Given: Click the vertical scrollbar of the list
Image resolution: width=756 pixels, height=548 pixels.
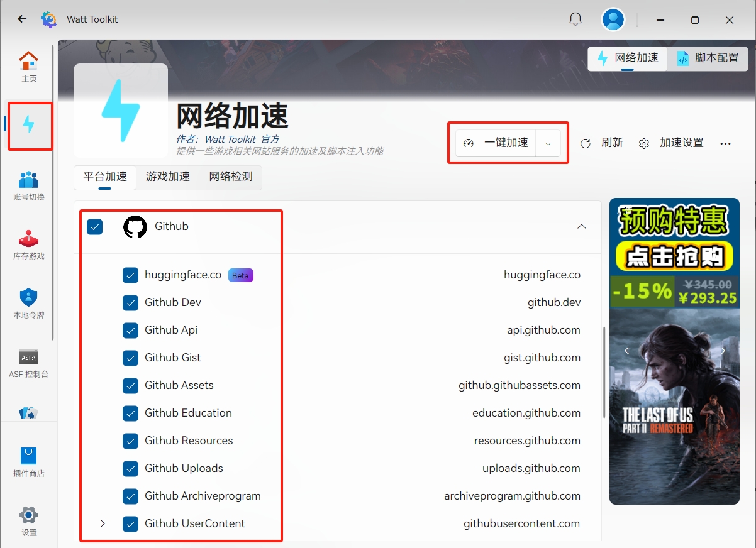Looking at the screenshot, I should [604, 372].
